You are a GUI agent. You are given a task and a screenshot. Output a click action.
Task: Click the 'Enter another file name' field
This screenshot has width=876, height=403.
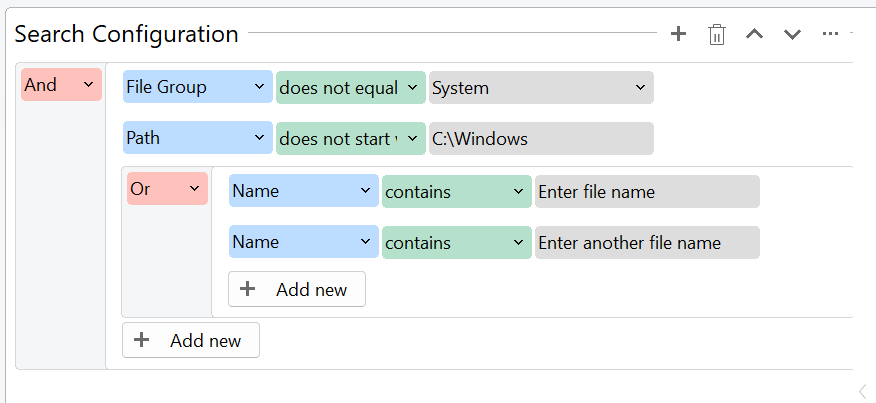pyautogui.click(x=647, y=242)
